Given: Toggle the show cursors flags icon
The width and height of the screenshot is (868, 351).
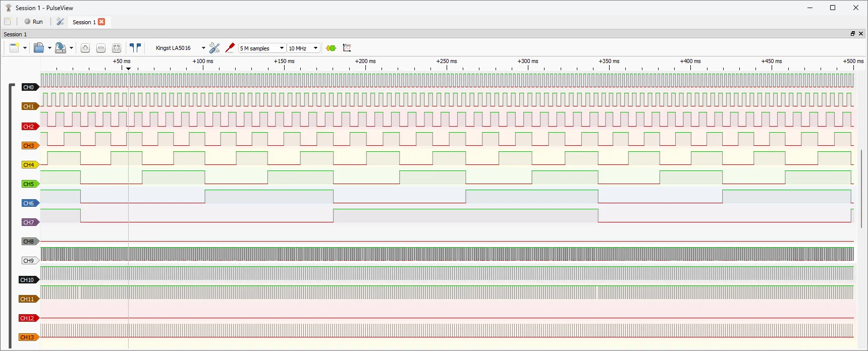Looking at the screenshot, I should [135, 48].
